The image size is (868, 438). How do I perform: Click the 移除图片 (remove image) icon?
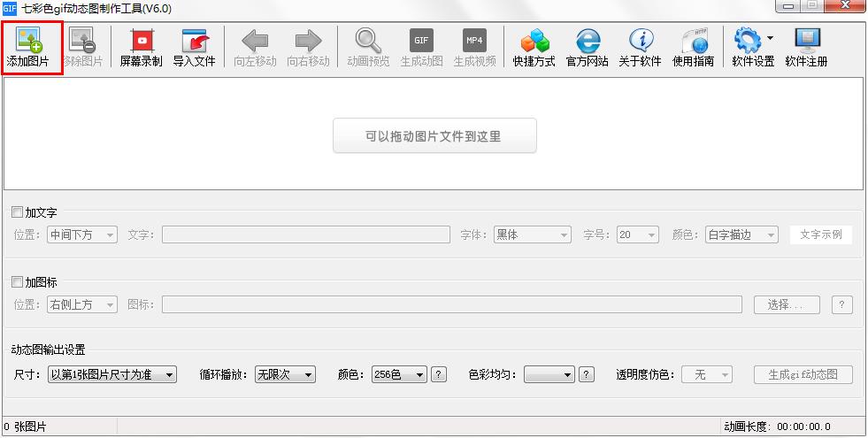point(82,41)
